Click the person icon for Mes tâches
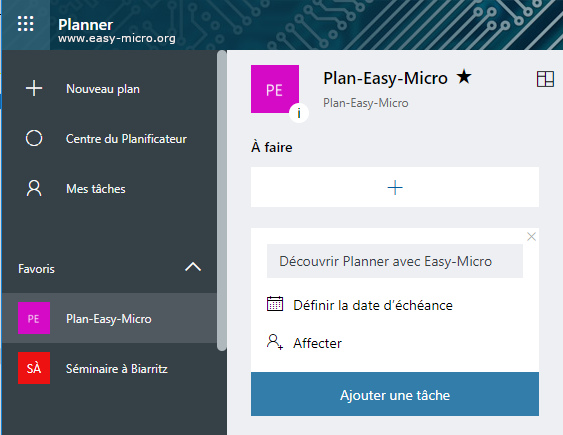The height and width of the screenshot is (435, 563). point(34,188)
